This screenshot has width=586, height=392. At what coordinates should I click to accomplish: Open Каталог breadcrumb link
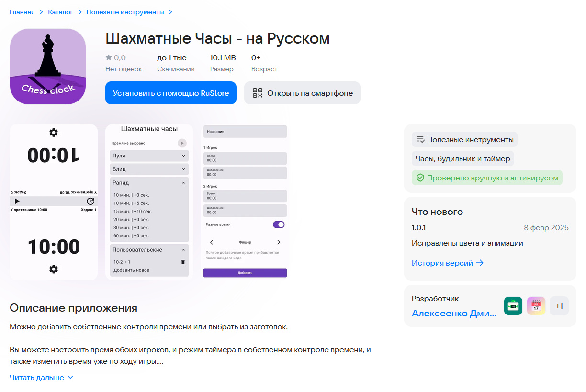tap(60, 12)
